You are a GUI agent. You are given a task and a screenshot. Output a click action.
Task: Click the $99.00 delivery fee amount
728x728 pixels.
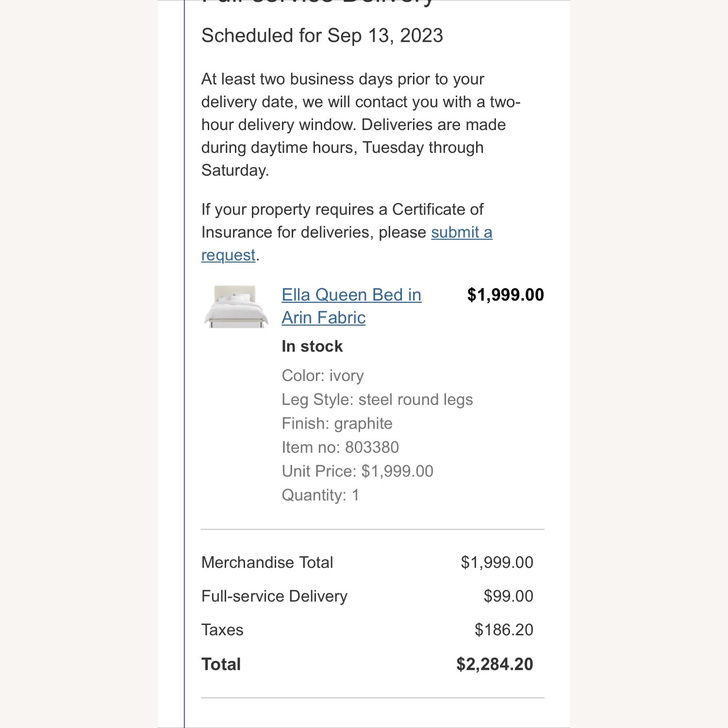tap(508, 596)
